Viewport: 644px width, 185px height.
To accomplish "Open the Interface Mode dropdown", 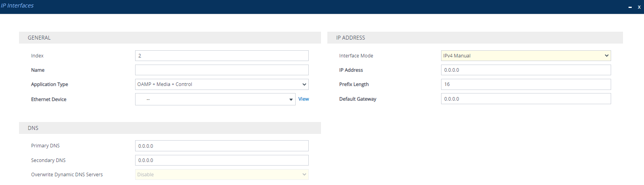I will [x=526, y=56].
